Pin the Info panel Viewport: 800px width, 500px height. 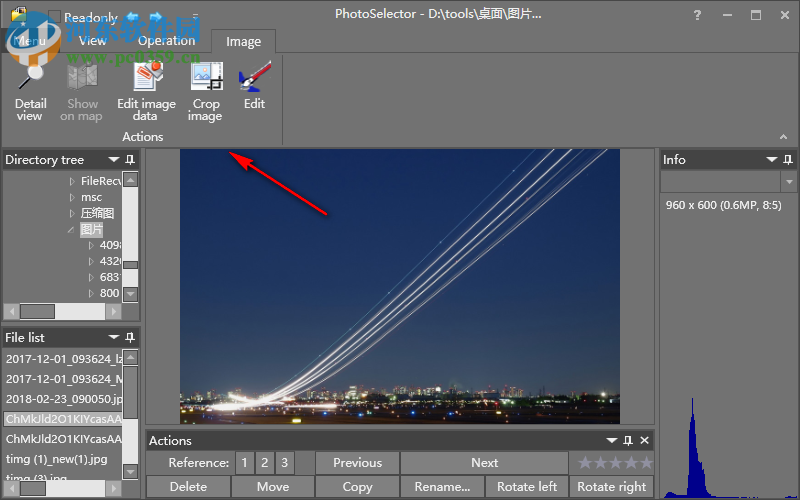pyautogui.click(x=788, y=160)
